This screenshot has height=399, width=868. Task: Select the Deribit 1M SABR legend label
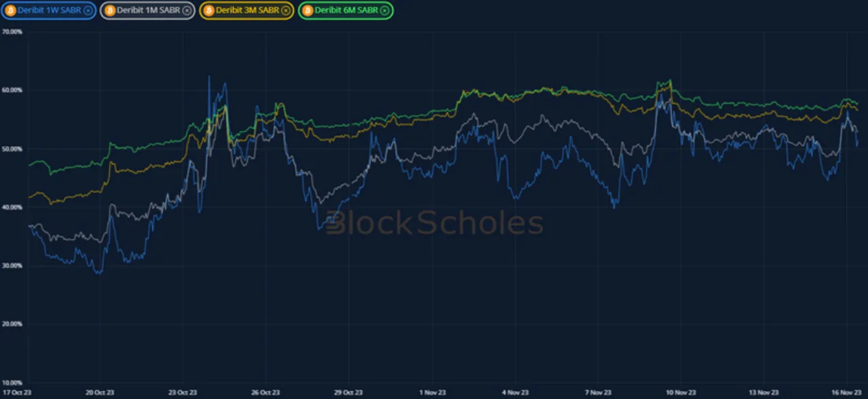(x=149, y=11)
